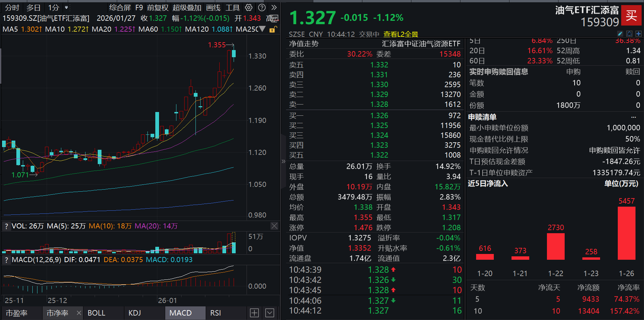Click the MACD panel question mark icon
644x320 pixels.
(6, 260)
